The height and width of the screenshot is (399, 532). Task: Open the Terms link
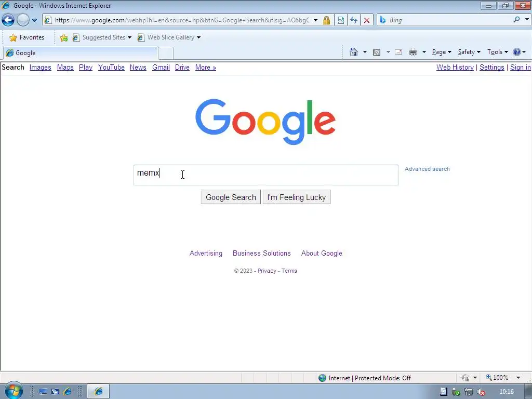coord(289,271)
